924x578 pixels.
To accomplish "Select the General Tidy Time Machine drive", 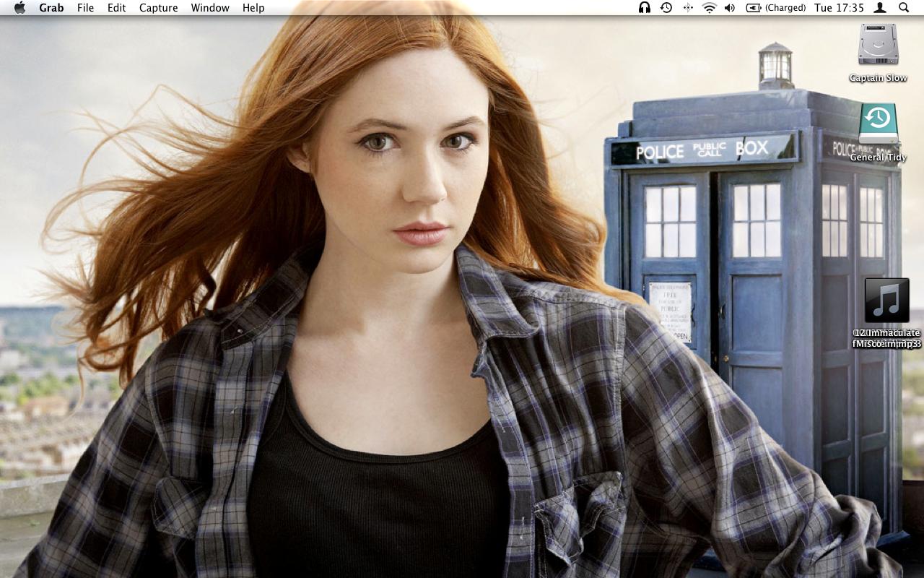I will coord(879,124).
